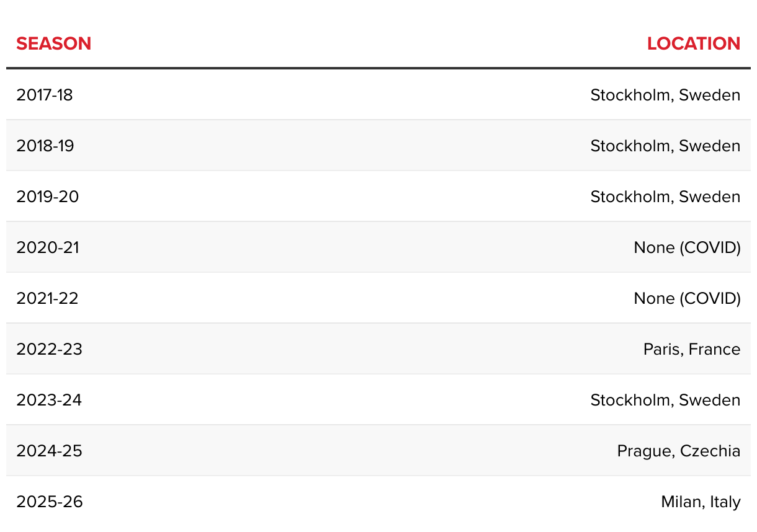Select the 2025-26 season cell
Screen dimensions: 757x532
coord(50,502)
